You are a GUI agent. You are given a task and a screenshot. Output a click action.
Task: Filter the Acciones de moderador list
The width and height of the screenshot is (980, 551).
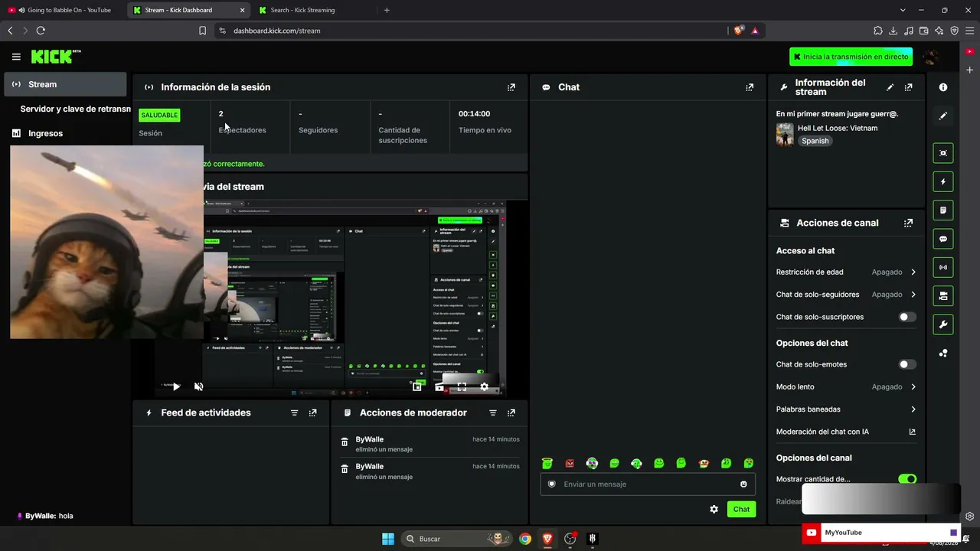(x=493, y=413)
